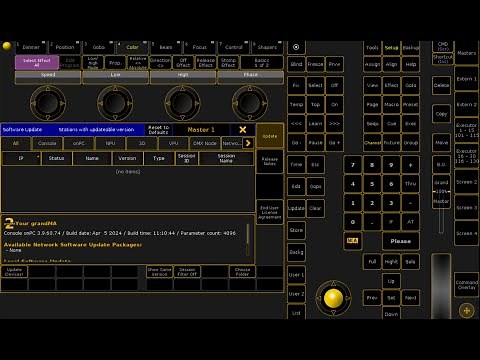Toggle the Freeze key
Viewport: 480px width, 360px height.
tap(315, 64)
